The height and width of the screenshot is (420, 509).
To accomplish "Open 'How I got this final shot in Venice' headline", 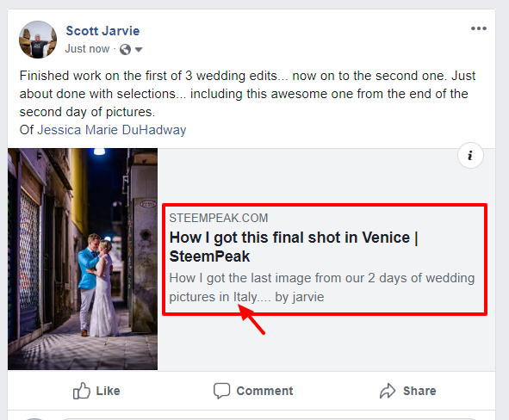I will pyautogui.click(x=294, y=247).
